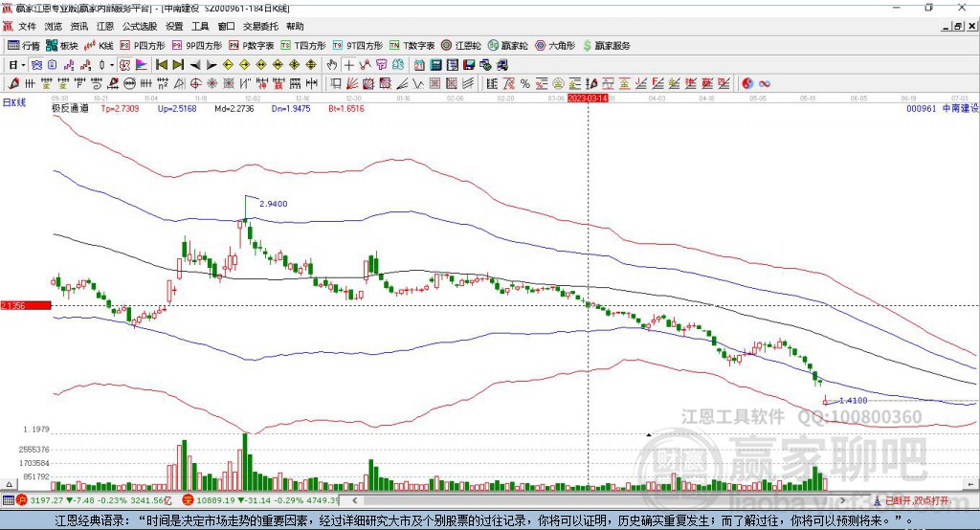
Task: Click the black right arrow icon
Action: [x=212, y=65]
